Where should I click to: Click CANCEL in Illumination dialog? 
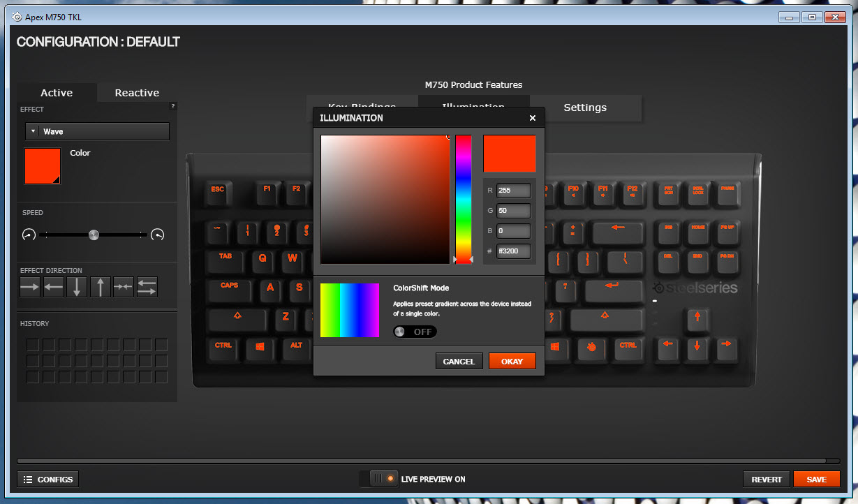pos(459,362)
